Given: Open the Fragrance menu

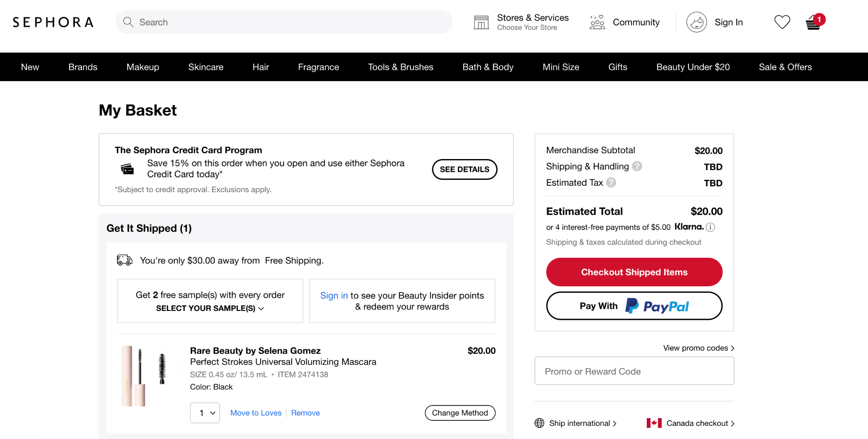Looking at the screenshot, I should 318,67.
